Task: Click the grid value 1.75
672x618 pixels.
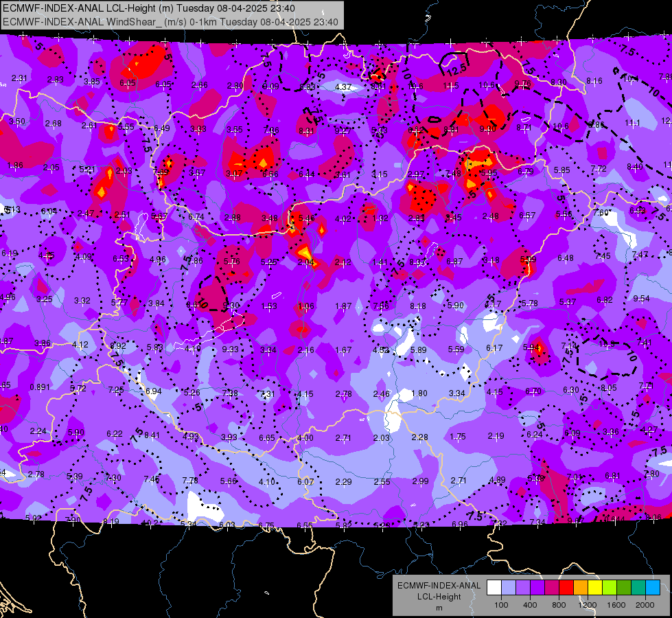Action: 458,437
